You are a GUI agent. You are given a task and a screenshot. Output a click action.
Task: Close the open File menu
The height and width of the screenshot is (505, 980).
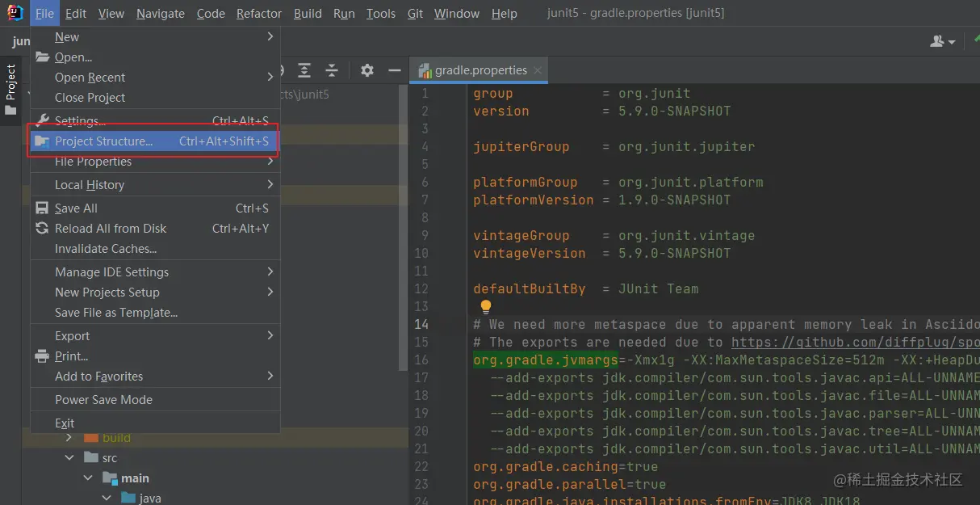[45, 13]
